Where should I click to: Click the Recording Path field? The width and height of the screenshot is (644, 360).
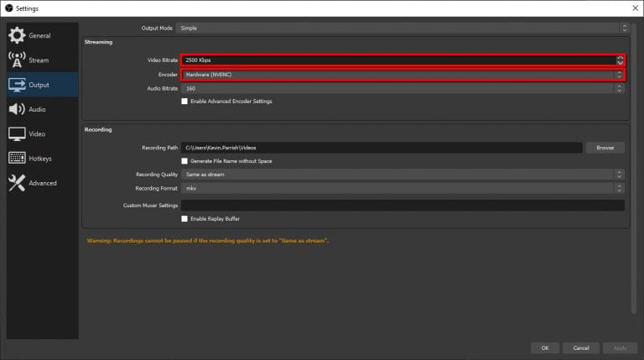coord(382,148)
